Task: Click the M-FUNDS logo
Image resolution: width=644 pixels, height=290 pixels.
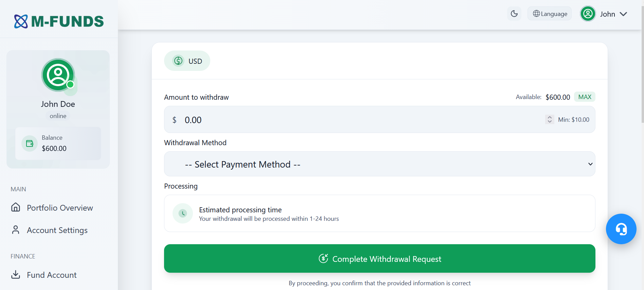Action: click(x=59, y=21)
